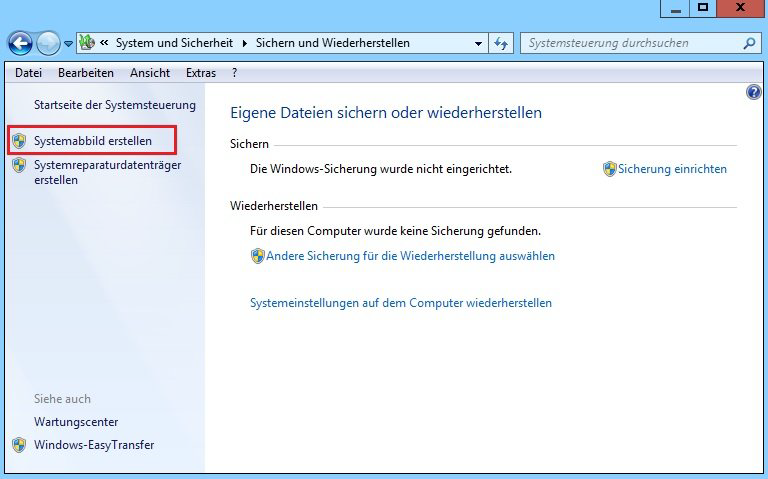Click 'Für diesen Computer wurde keine Sicherung gefunden.'
This screenshot has height=479, width=768.
coord(395,231)
